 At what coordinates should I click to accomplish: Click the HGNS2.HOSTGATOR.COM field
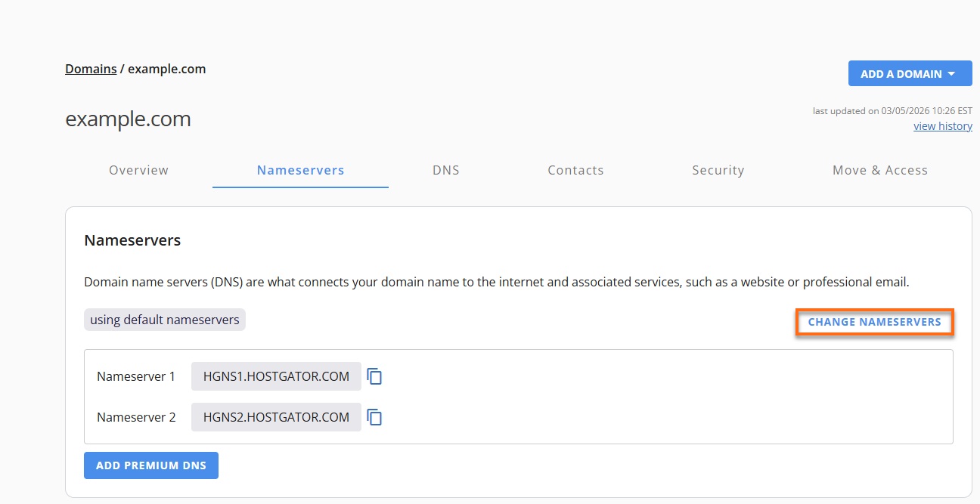(276, 417)
